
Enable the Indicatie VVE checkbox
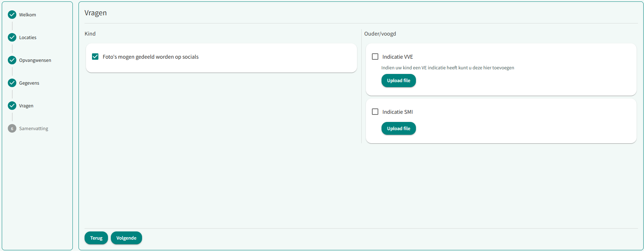[375, 57]
